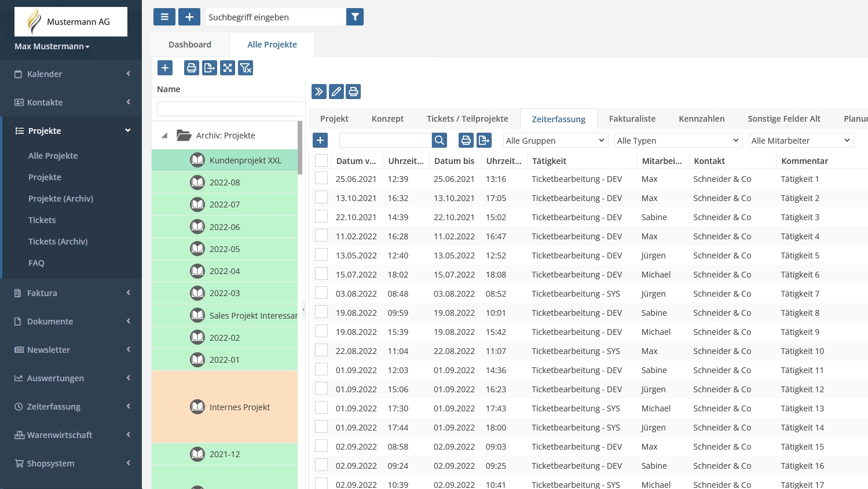
Task: Click the Mustermann AG logo
Action: coord(71,22)
